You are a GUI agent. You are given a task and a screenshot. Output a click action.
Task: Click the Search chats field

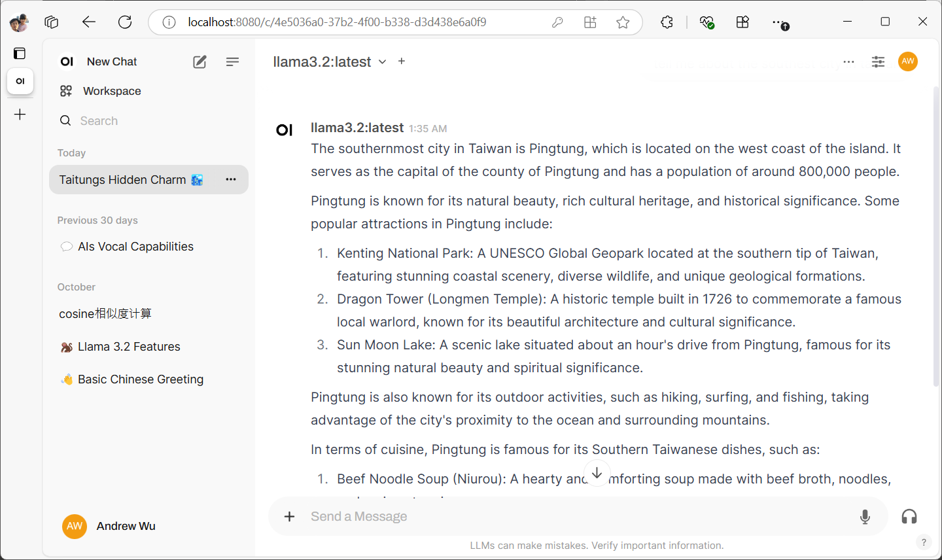(148, 121)
